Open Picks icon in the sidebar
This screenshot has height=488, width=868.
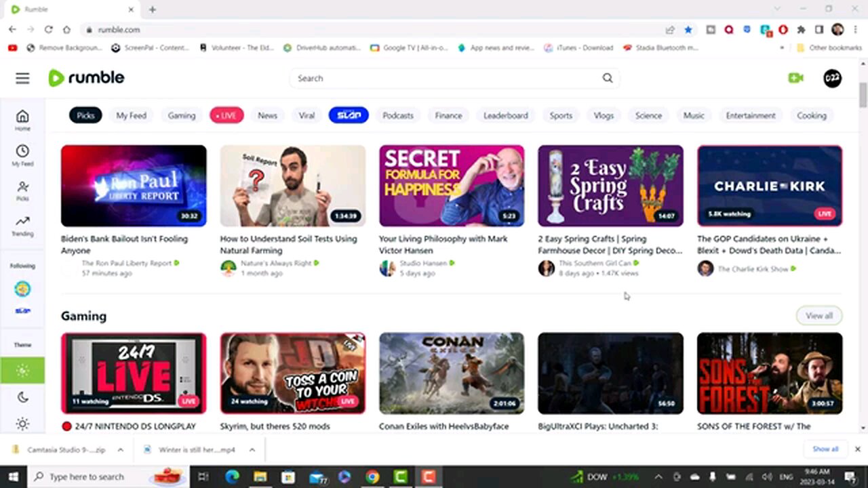[x=22, y=190]
